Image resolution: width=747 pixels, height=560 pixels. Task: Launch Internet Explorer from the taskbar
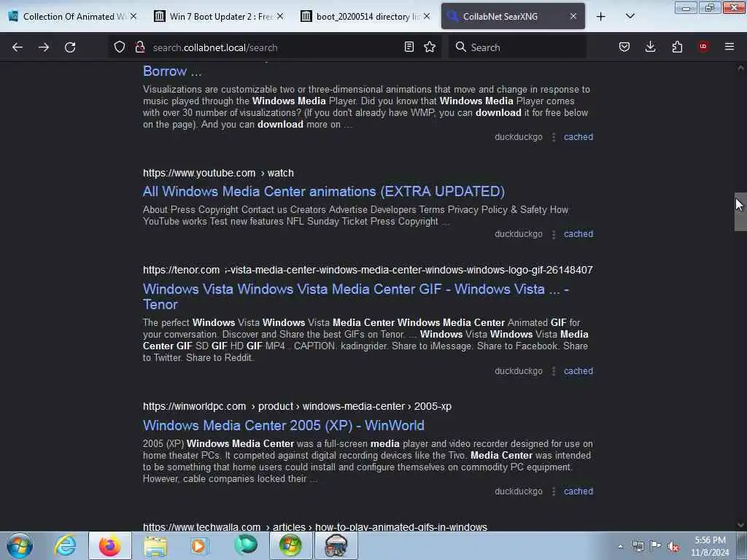point(65,545)
